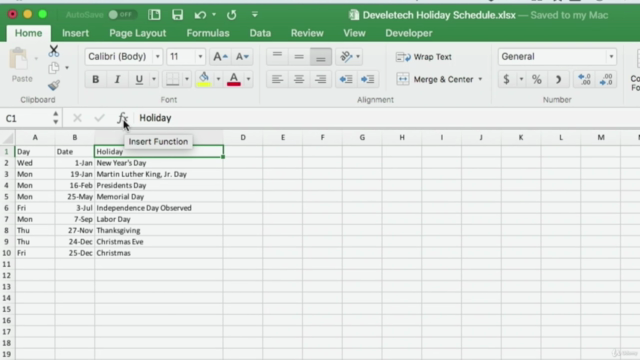Open the Data tab

click(260, 33)
